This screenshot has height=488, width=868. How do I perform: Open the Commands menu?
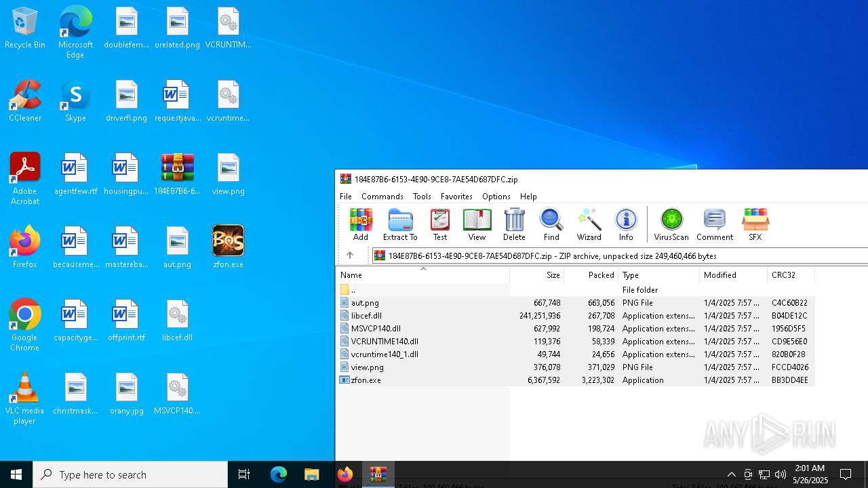point(382,196)
